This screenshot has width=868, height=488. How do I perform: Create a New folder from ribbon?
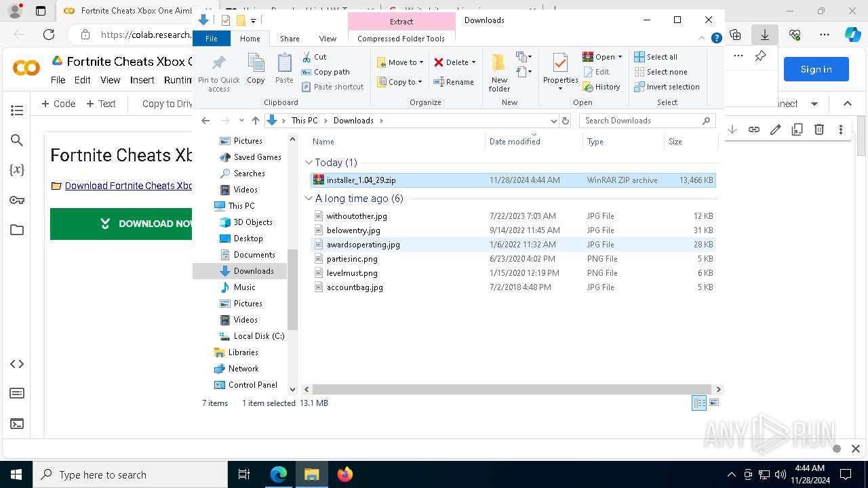[x=499, y=72]
